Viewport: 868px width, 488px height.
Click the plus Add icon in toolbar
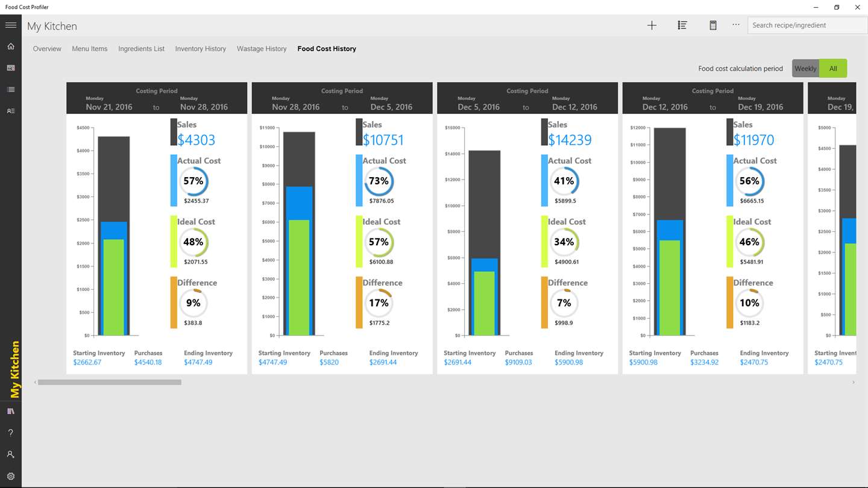click(652, 25)
